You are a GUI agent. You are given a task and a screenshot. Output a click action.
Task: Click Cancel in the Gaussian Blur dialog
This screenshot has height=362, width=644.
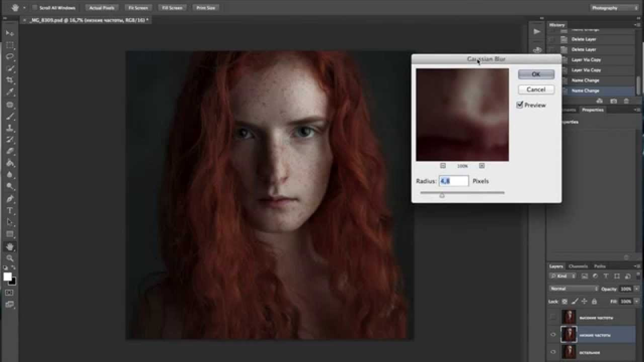pos(536,89)
